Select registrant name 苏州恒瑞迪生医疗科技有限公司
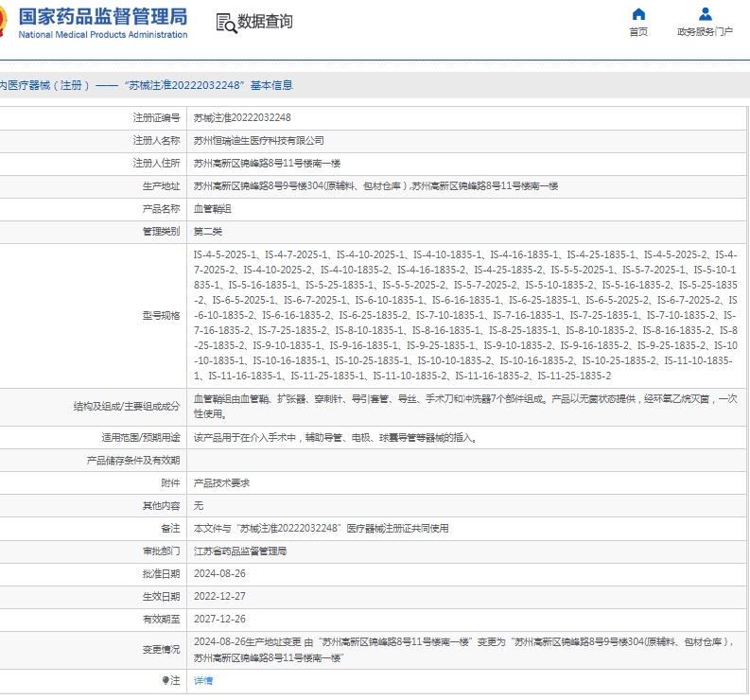Screen dimensions: 750x700 pos(259,141)
